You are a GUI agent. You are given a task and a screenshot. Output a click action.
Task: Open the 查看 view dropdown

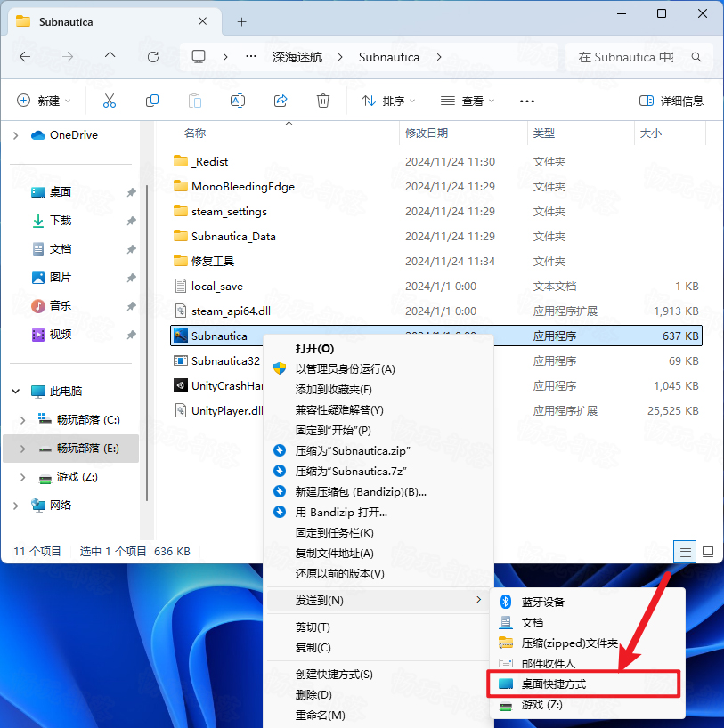468,101
